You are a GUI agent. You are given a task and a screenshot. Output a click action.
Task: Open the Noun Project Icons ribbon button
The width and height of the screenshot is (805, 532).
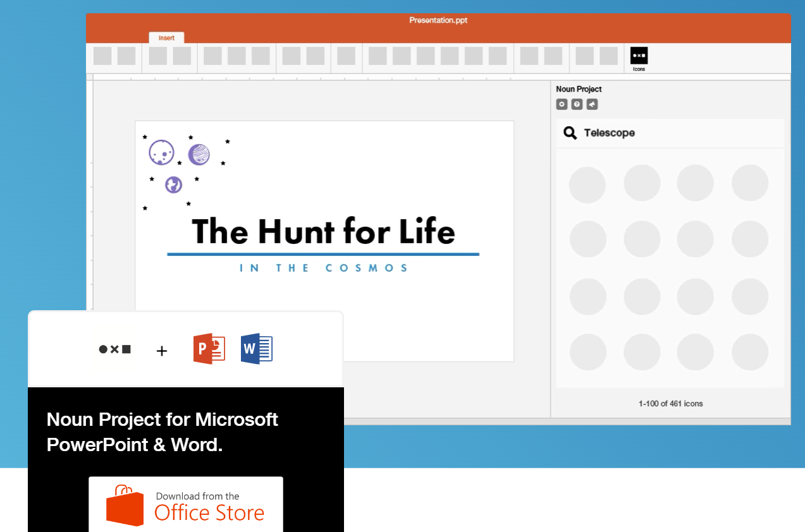[x=639, y=58]
